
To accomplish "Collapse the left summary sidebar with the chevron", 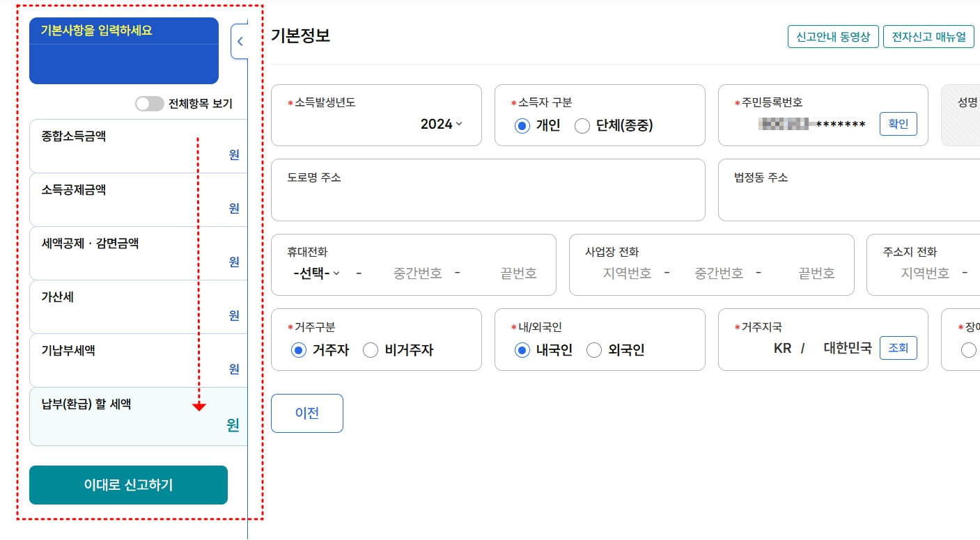I will coord(240,41).
